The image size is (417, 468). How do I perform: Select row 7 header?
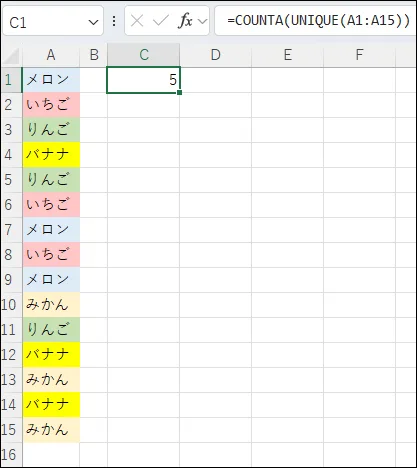11,230
